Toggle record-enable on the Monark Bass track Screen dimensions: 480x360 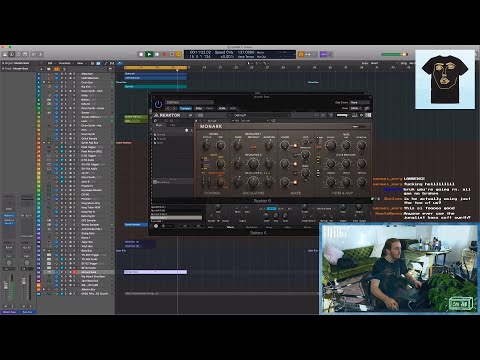pos(74,272)
